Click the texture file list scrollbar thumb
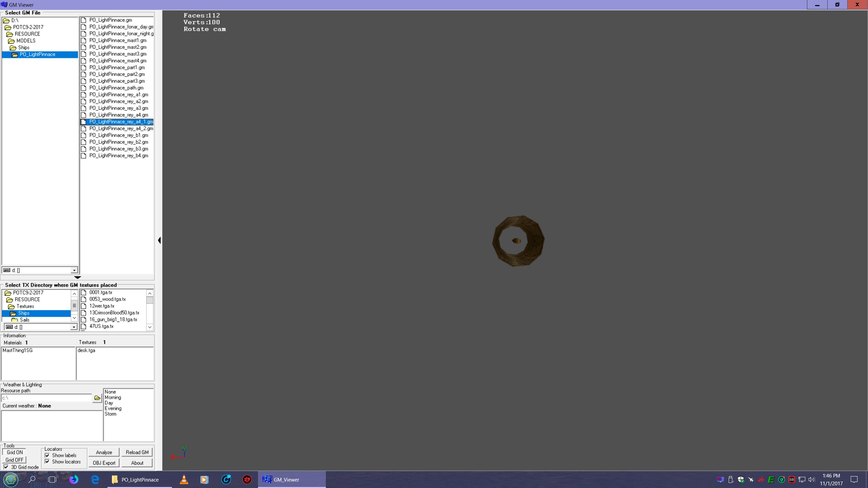The width and height of the screenshot is (868, 488). pyautogui.click(x=150, y=300)
